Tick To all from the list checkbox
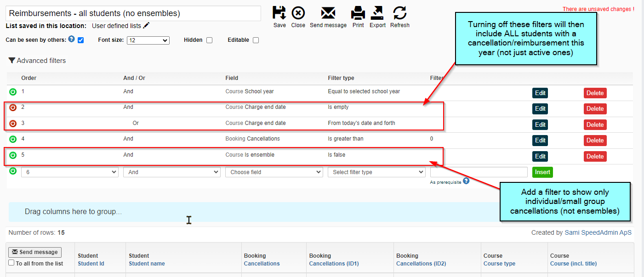Viewport: 644px width, 277px height. coord(11,263)
